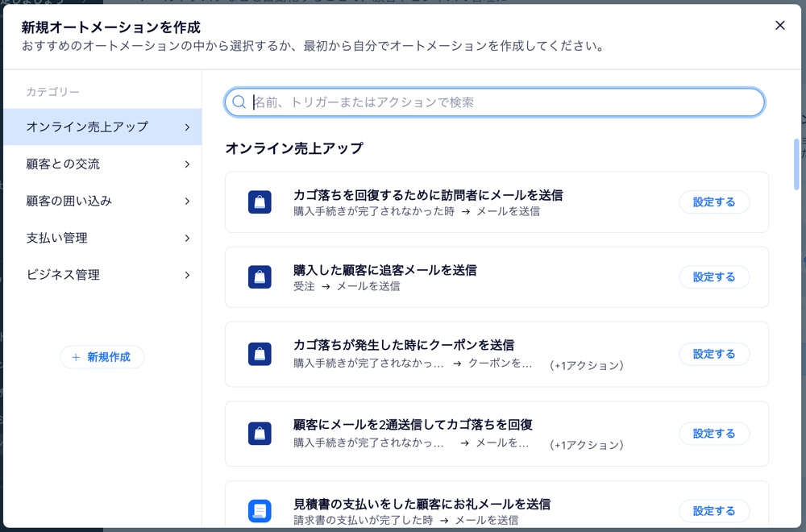
Task: Click the 請求書の支払いが完了した時 subtitle
Action: click(x=363, y=520)
